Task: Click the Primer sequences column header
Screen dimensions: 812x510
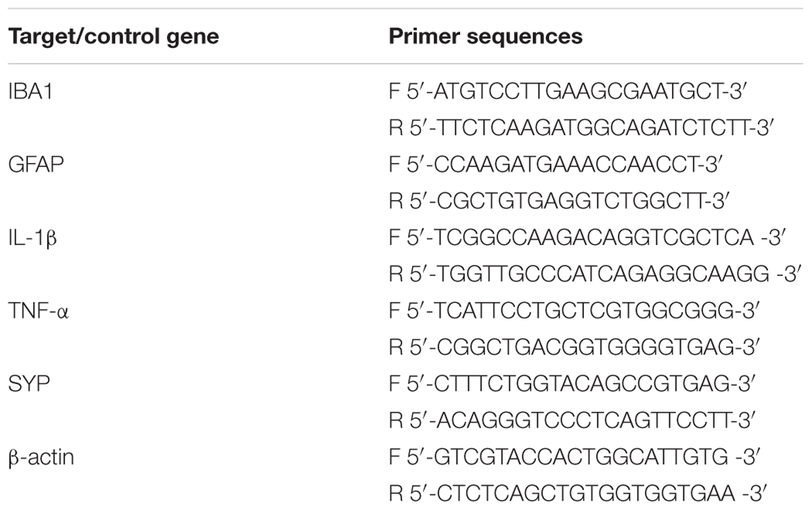Action: (485, 36)
